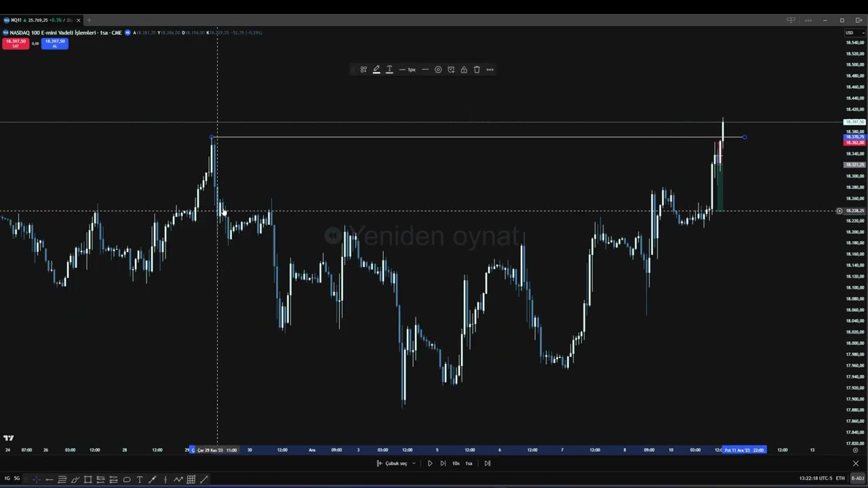This screenshot has width=868, height=488.
Task: Click the Pzt 11 Ara '23 date label
Action: point(744,450)
